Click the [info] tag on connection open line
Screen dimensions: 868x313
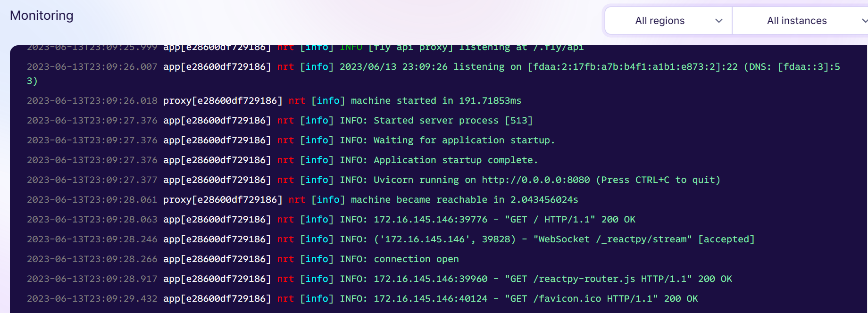coord(317,259)
